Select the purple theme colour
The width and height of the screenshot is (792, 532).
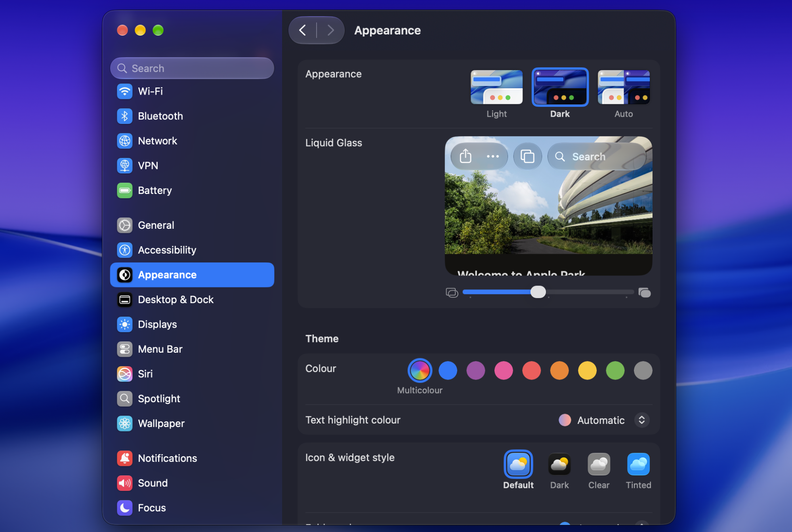pos(476,371)
